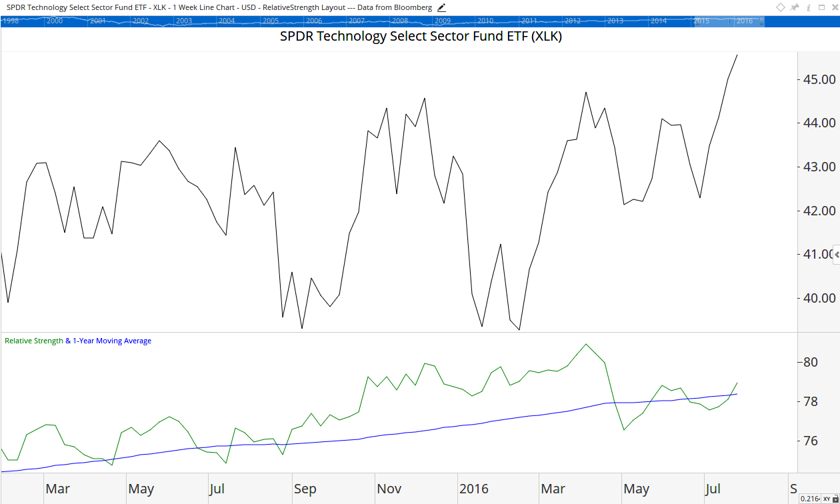The image size is (840, 504).
Task: Expand the collapsed side panel arrow
Action: 837,255
